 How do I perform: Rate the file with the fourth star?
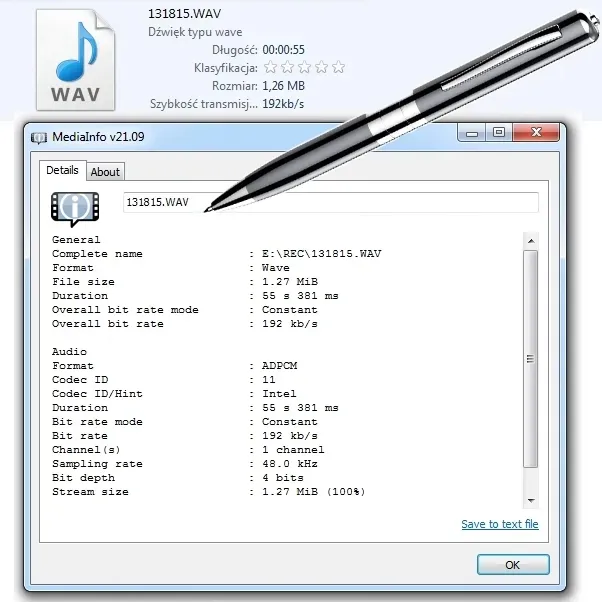tap(321, 67)
